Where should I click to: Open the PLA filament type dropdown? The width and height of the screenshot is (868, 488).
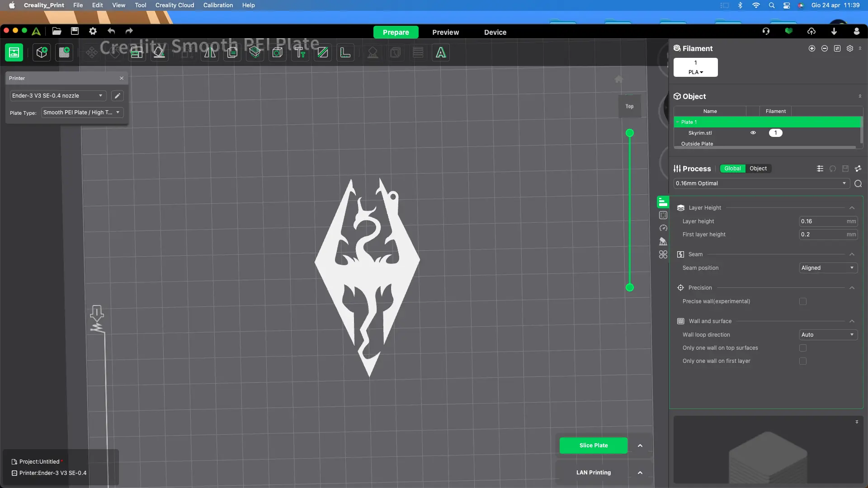click(696, 72)
